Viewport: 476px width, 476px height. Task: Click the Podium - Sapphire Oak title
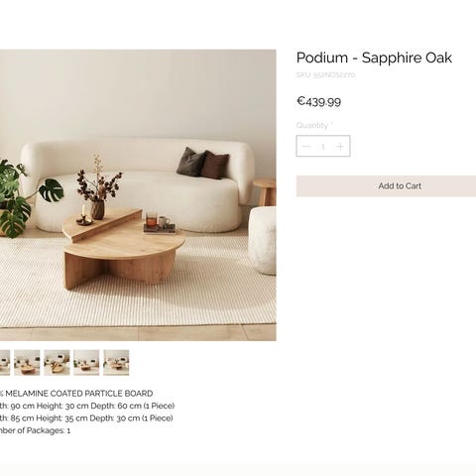374,58
